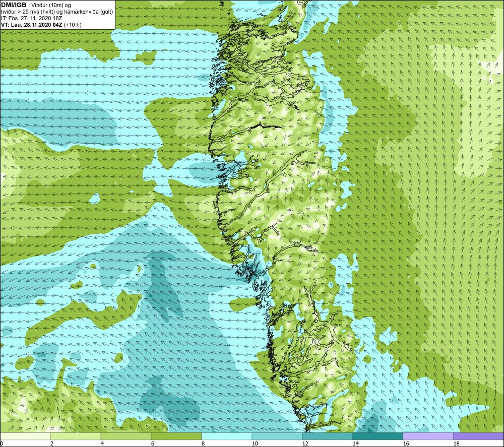Click the medium green 4–6 m/s legend swatch
This screenshot has width=504, height=447.
click(126, 436)
